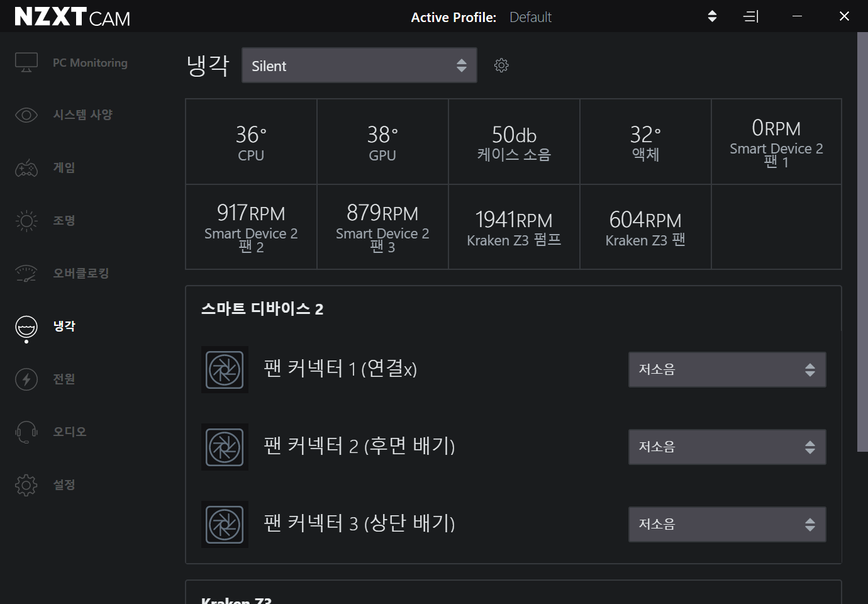Open the Active Profile switcher arrows
Image resolution: width=868 pixels, height=604 pixels.
(x=712, y=16)
